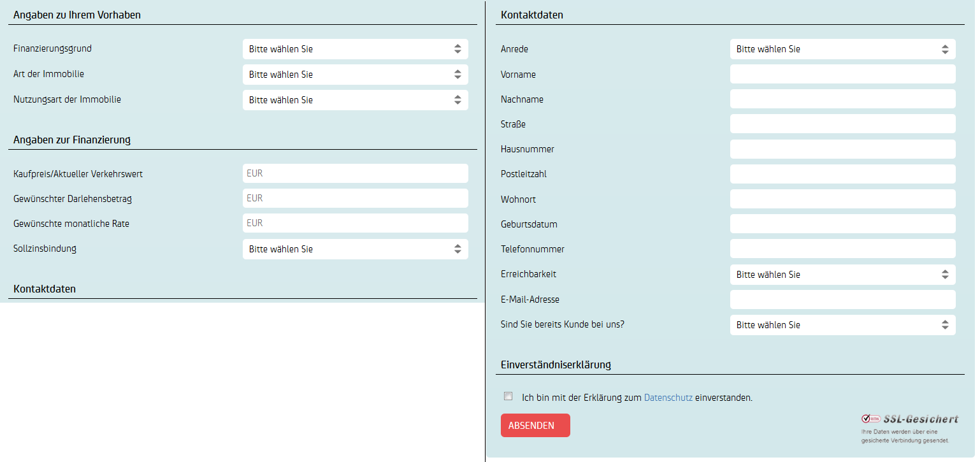Open the Datenschutz link

pos(668,398)
